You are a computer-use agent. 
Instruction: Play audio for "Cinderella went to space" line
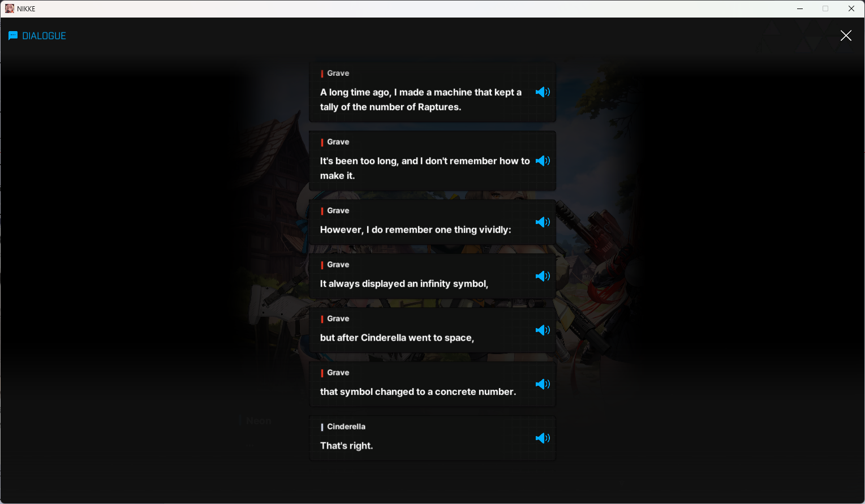pyautogui.click(x=543, y=330)
